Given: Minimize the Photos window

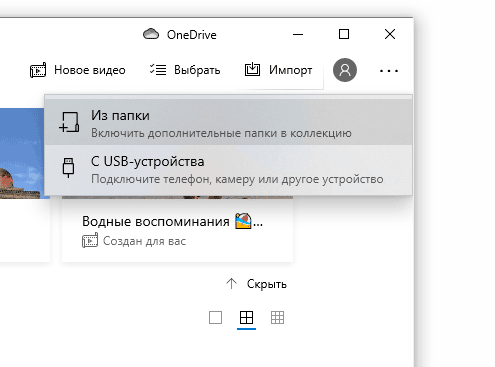Looking at the screenshot, I should (x=298, y=34).
